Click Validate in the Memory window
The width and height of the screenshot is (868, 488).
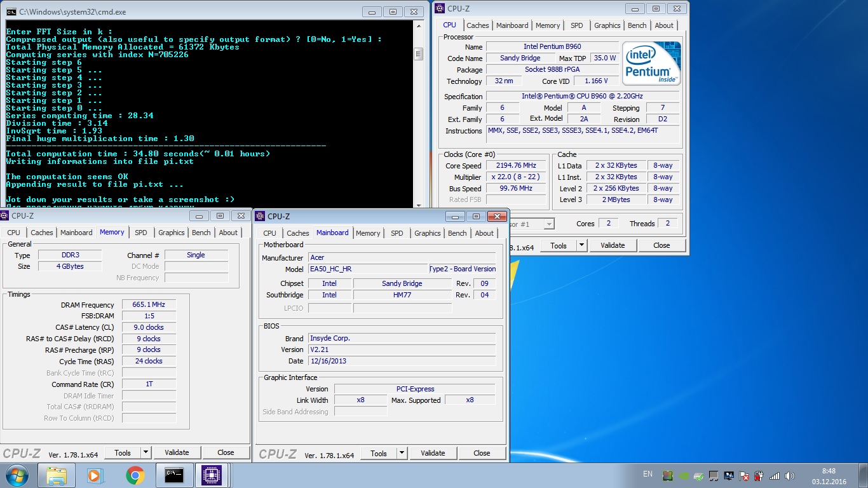point(177,452)
